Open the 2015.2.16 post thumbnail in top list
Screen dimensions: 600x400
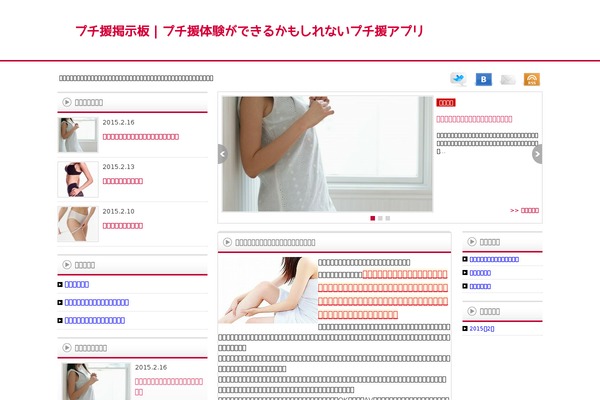(x=78, y=135)
